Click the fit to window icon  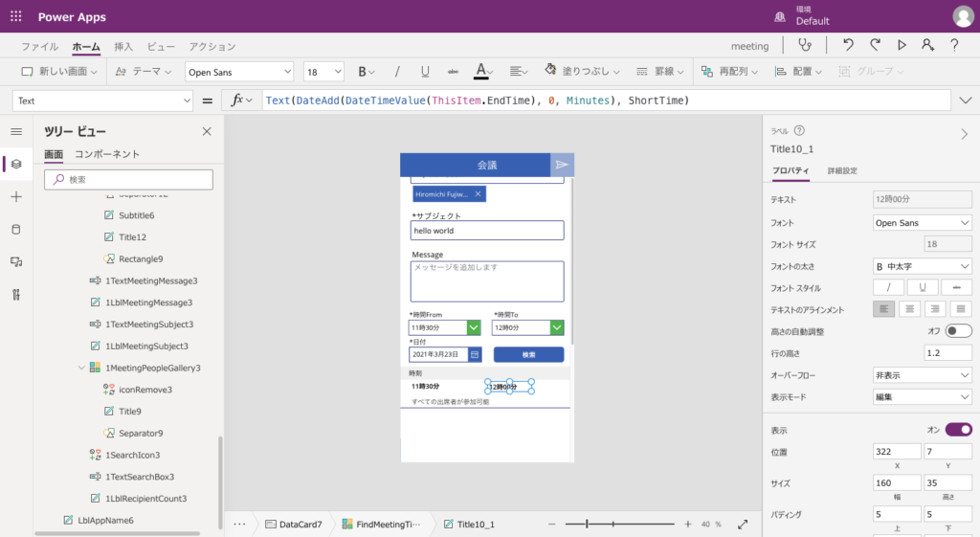pos(743,524)
